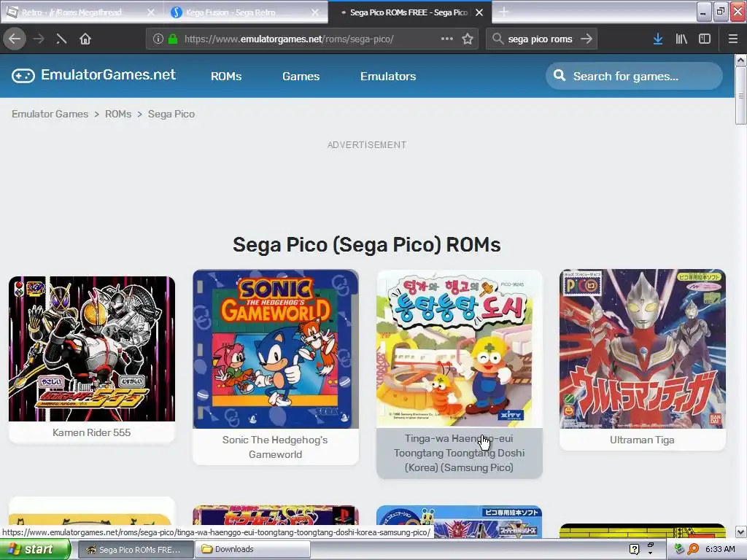Click page scrollbar down arrow
Screen dimensions: 747x560
740,532
